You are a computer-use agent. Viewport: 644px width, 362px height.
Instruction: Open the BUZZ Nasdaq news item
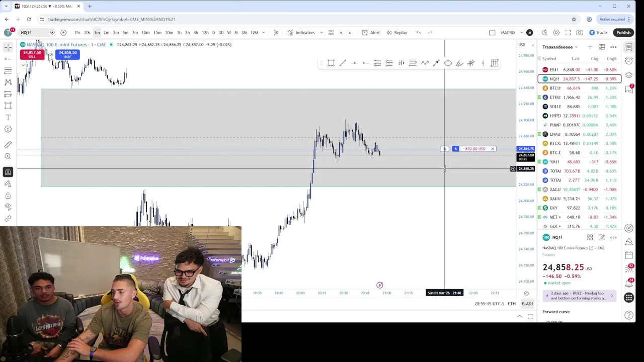pos(579,296)
